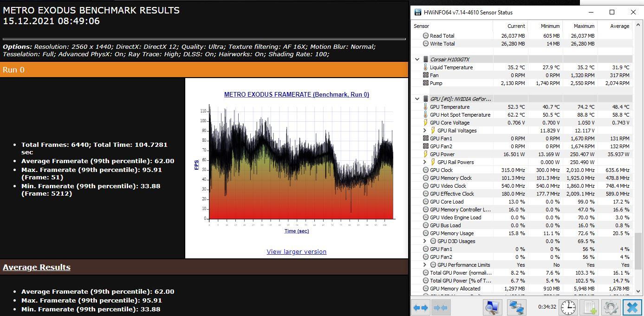This screenshot has width=644, height=316.
Task: Click the Average Results heading
Action: 37,267
